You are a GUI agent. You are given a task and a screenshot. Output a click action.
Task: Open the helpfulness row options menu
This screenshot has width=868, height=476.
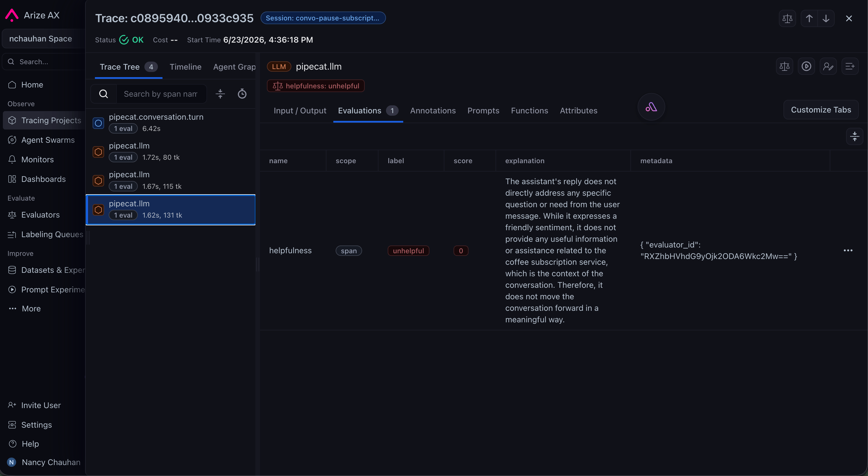coord(848,250)
